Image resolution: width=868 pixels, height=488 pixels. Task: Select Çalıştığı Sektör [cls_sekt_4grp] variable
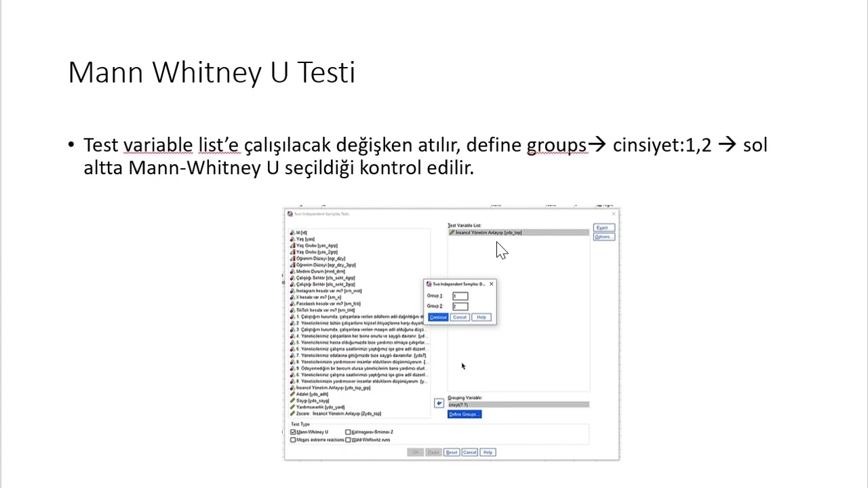pyautogui.click(x=323, y=278)
